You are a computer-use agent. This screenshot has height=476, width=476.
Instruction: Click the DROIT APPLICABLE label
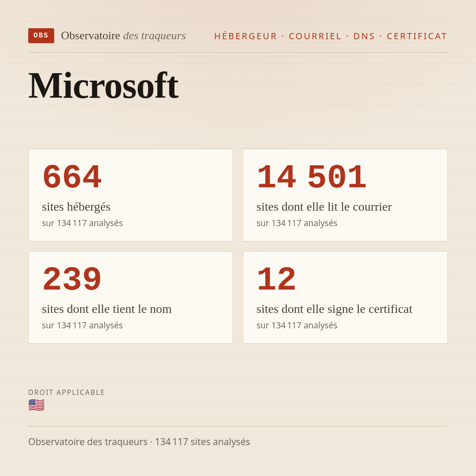(67, 393)
